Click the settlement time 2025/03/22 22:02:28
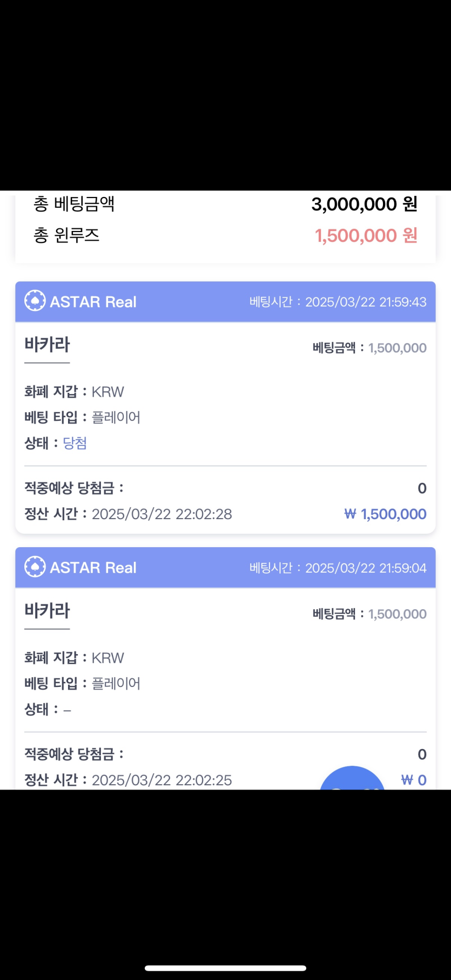 click(x=161, y=514)
